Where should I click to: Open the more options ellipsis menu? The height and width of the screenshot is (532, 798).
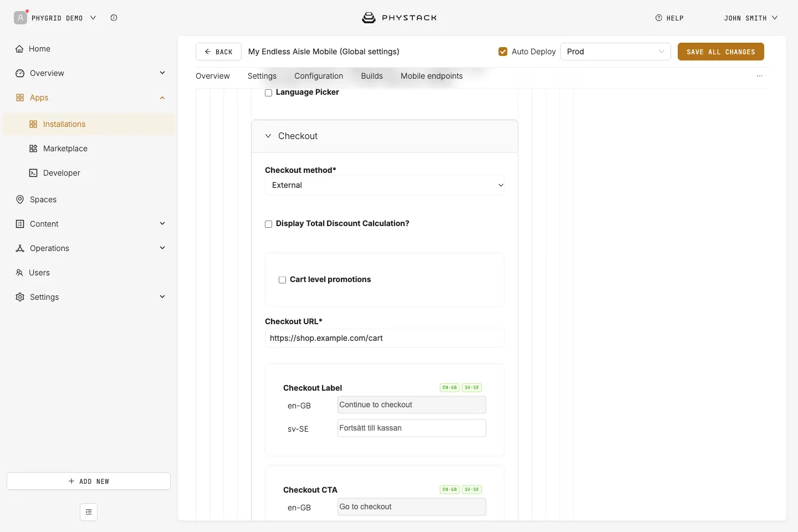coord(760,76)
